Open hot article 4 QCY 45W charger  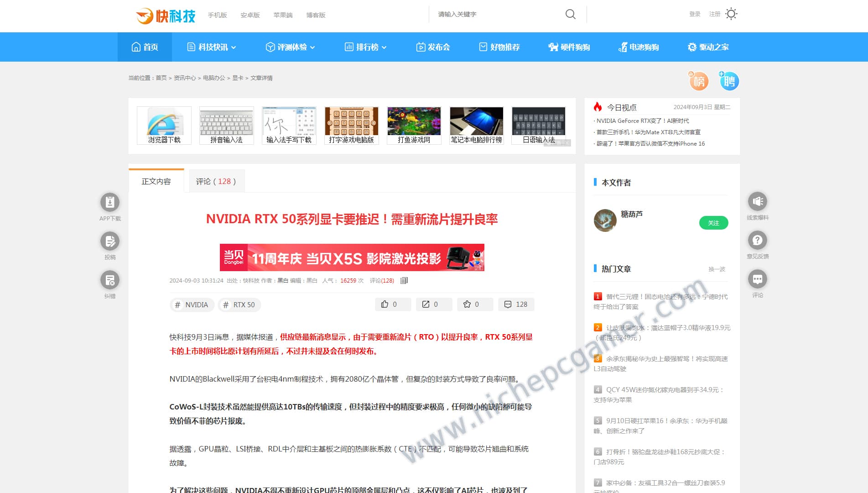(x=660, y=395)
